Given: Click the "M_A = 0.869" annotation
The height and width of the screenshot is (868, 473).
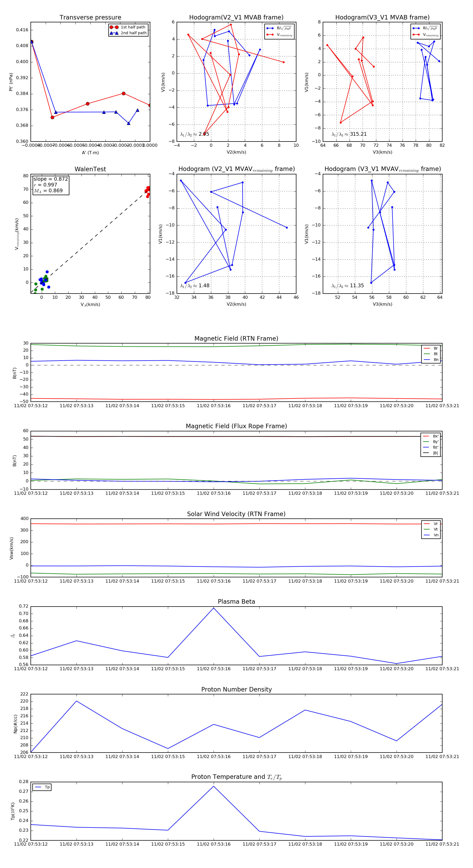Looking at the screenshot, I should click(48, 191).
